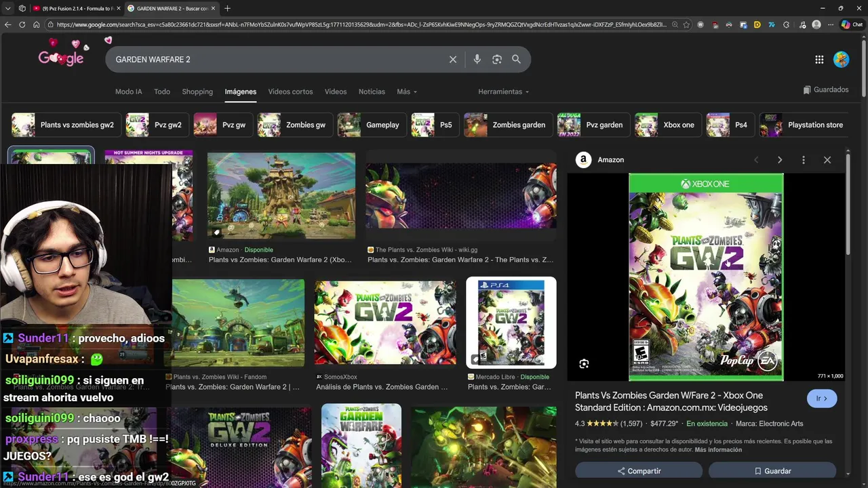This screenshot has width=868, height=488.
Task: Select the Zombies gw suggestion chip
Action: (x=295, y=125)
